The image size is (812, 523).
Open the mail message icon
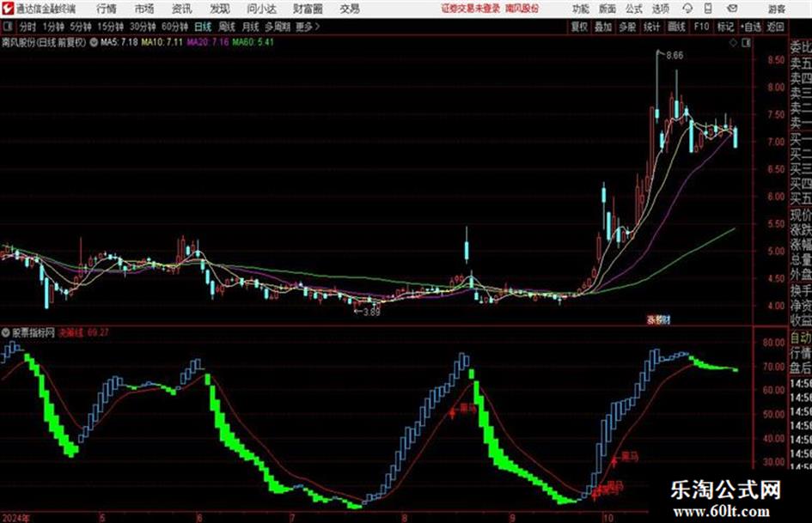click(732, 9)
